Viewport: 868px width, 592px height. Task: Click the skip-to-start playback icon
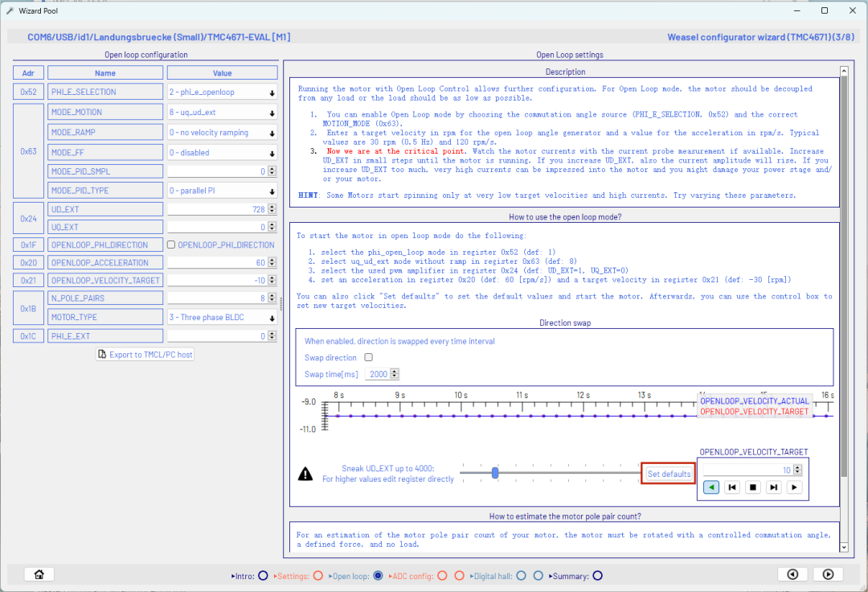click(x=731, y=487)
